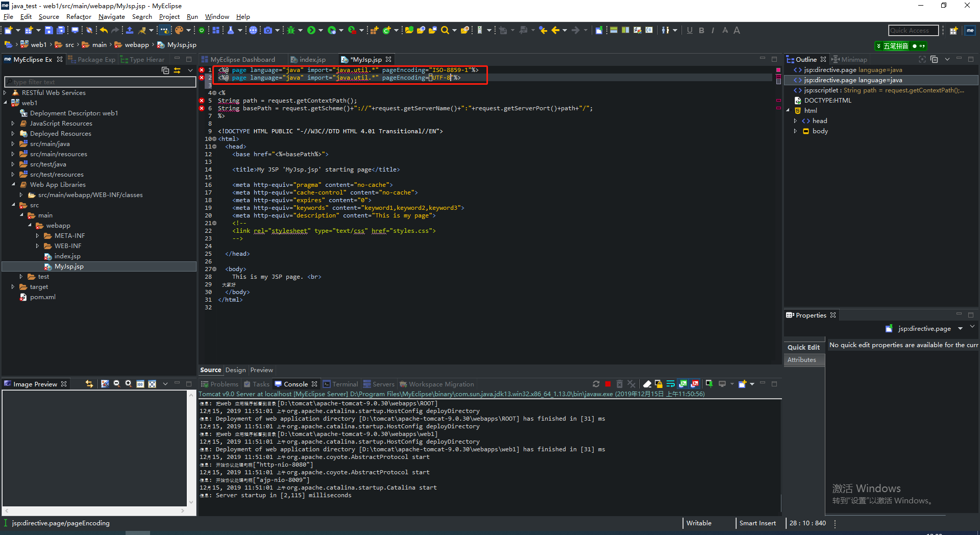Expand the RESTful Web Services node
980x535 pixels.
pyautogui.click(x=5, y=93)
